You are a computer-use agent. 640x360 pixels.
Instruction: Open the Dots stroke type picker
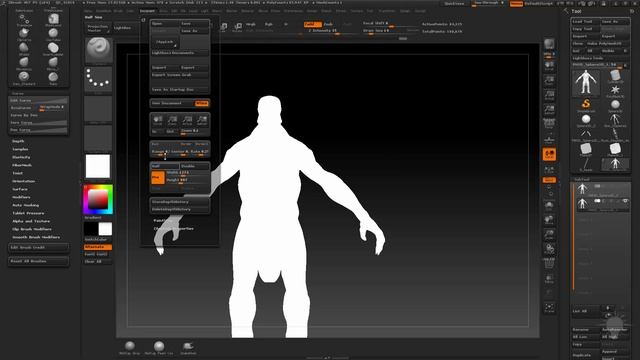pos(98,78)
